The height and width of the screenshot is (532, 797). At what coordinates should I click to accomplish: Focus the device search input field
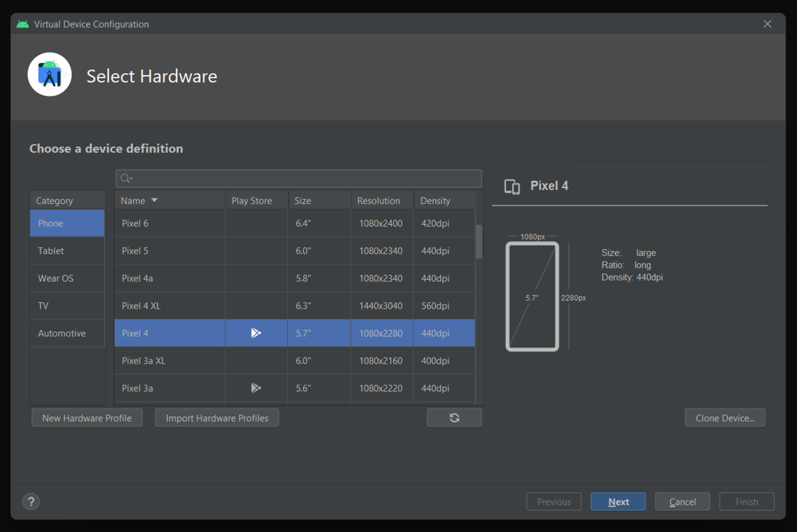(299, 178)
